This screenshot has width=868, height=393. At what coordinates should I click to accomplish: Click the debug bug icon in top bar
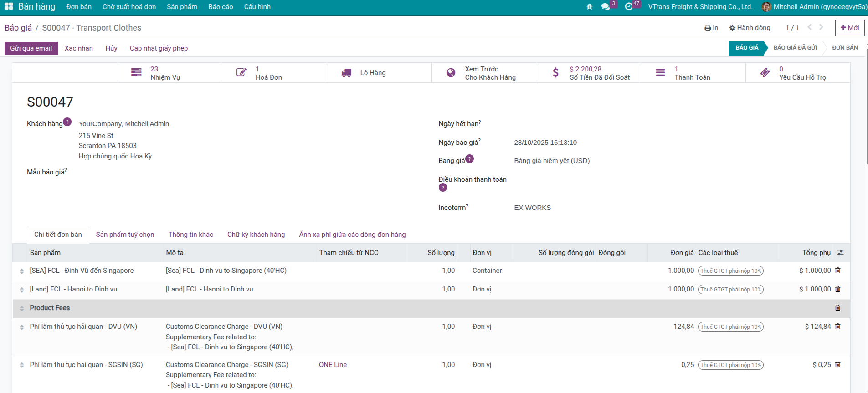pyautogui.click(x=589, y=7)
